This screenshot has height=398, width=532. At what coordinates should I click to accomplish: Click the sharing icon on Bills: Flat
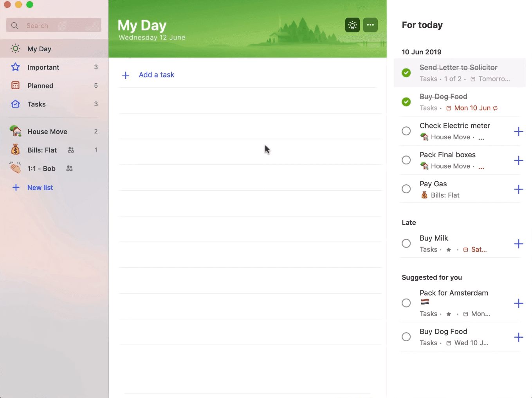click(71, 150)
